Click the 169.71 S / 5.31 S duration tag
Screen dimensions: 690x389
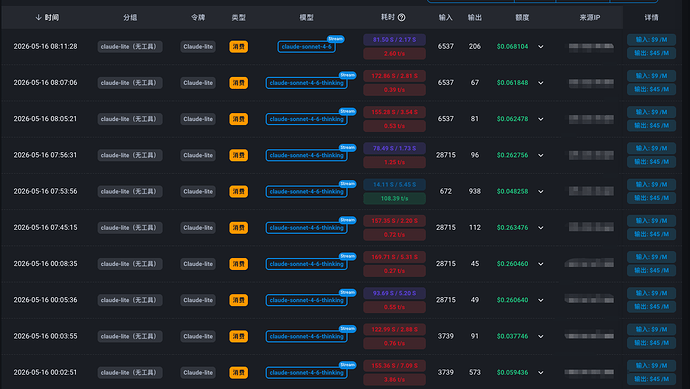tap(394, 257)
